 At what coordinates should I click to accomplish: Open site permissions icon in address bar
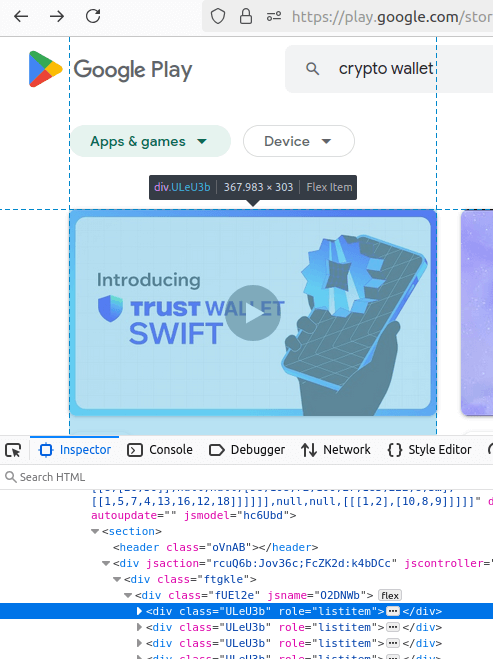point(274,17)
